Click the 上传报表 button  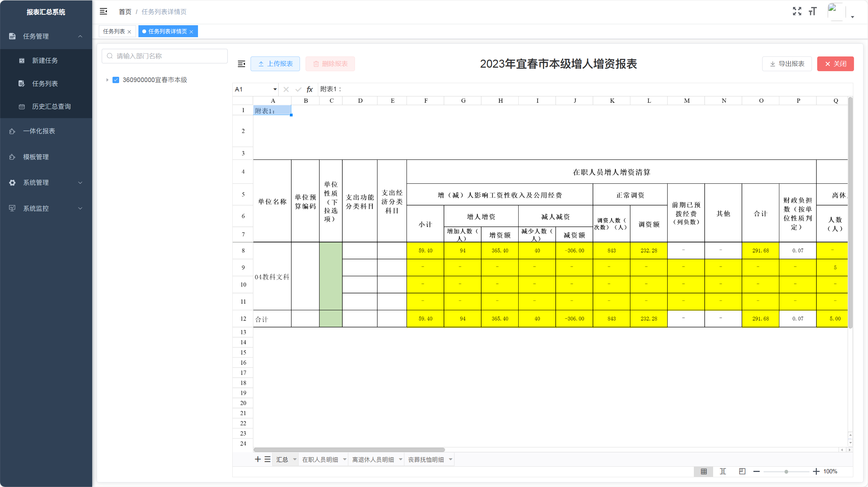click(275, 64)
